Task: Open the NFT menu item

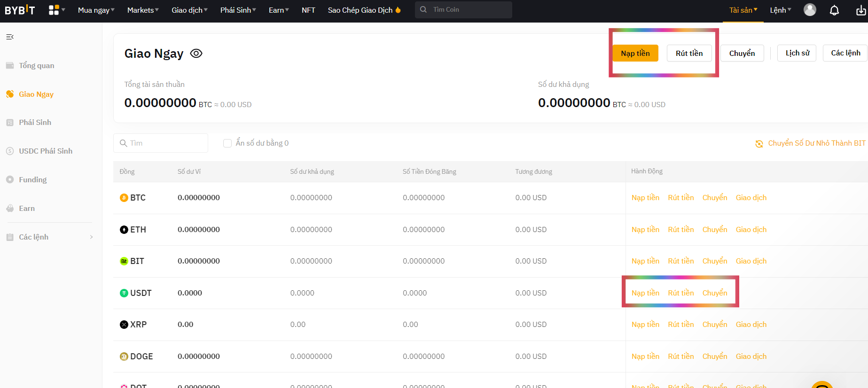Action: pos(308,10)
